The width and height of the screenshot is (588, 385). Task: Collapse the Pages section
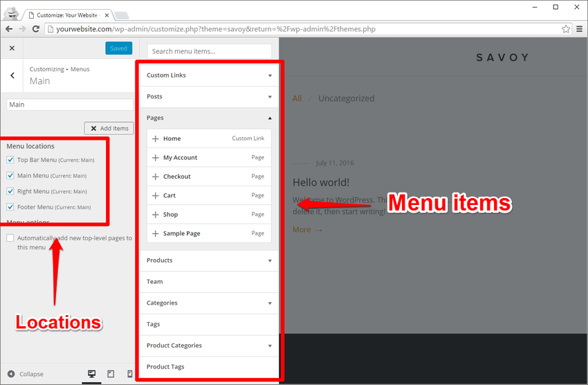point(209,118)
